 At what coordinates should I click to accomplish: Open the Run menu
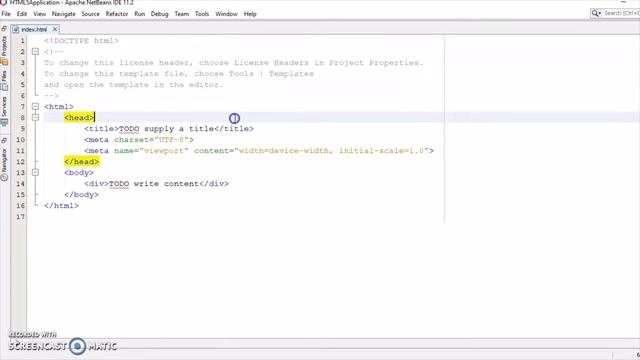[140, 14]
